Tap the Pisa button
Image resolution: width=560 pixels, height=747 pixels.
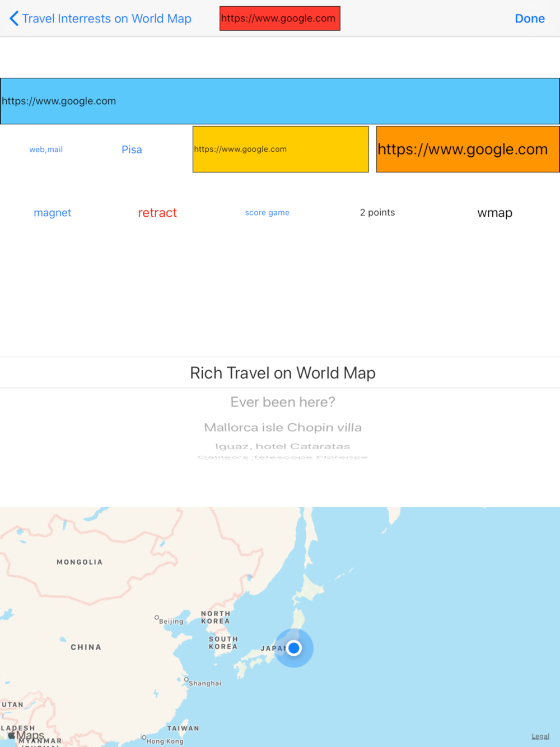point(132,150)
